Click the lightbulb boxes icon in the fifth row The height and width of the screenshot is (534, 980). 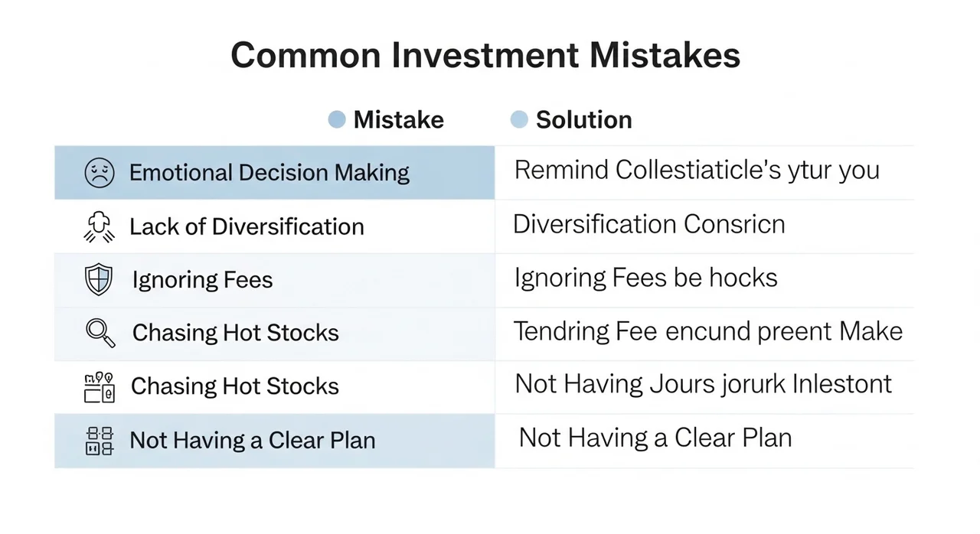(x=99, y=387)
